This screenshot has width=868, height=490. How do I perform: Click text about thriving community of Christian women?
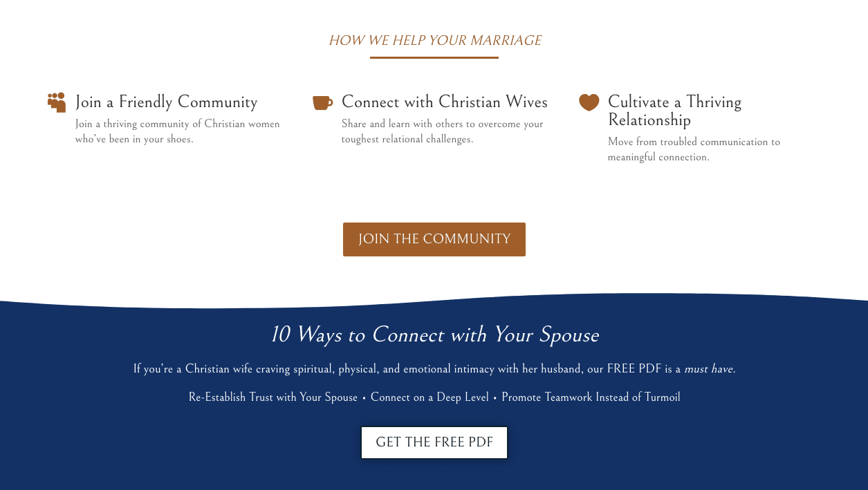click(x=178, y=131)
